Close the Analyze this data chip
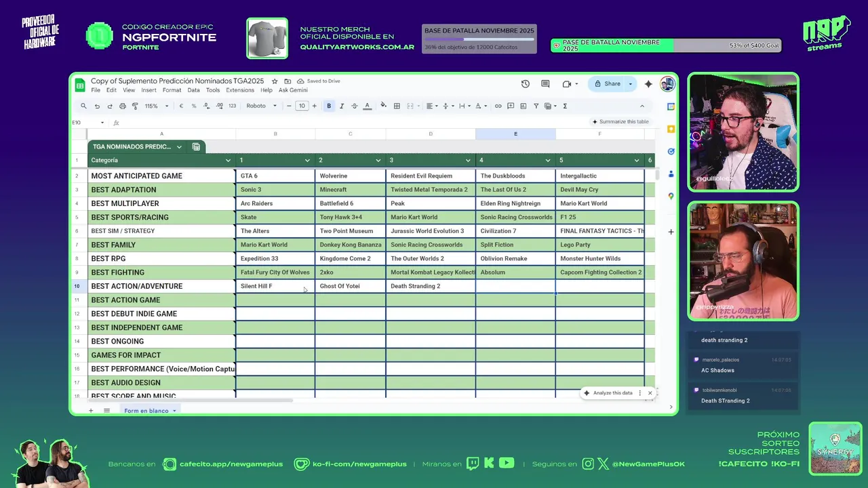This screenshot has width=868, height=488. click(x=650, y=393)
